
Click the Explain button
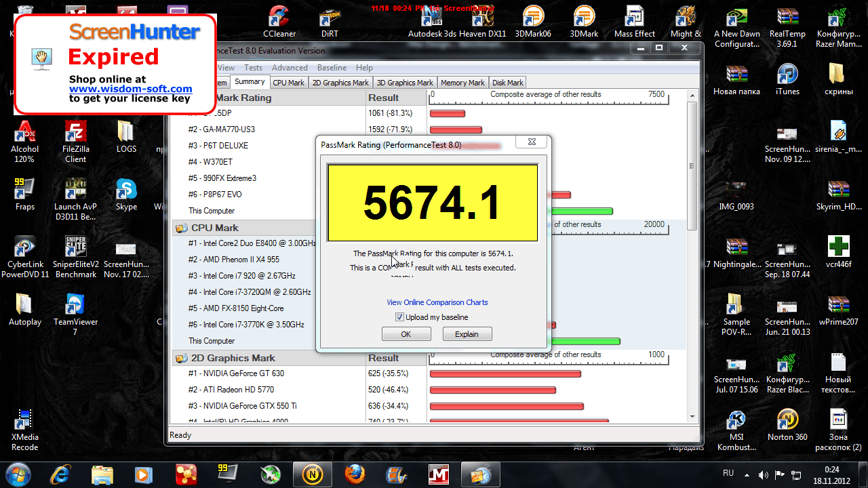point(467,334)
